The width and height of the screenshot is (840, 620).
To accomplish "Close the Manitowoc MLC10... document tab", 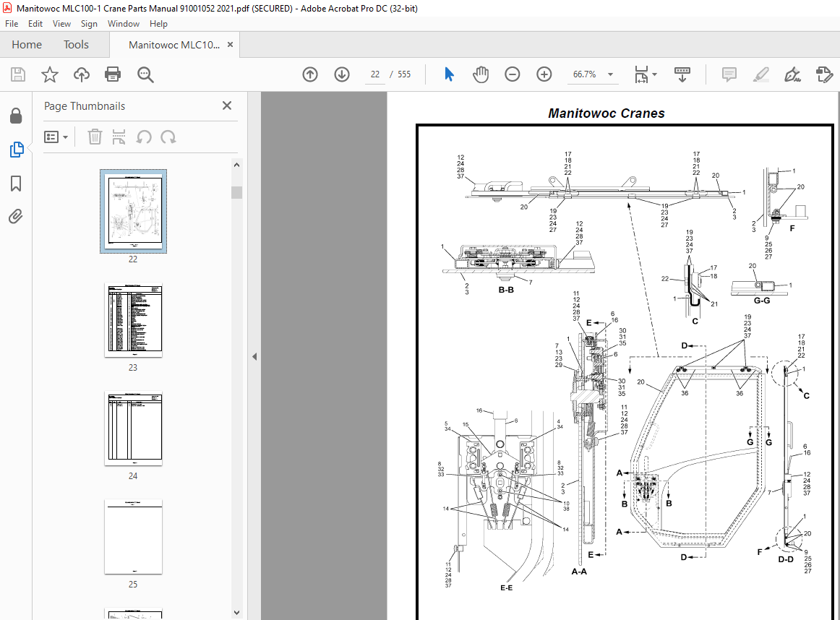I will [x=231, y=44].
